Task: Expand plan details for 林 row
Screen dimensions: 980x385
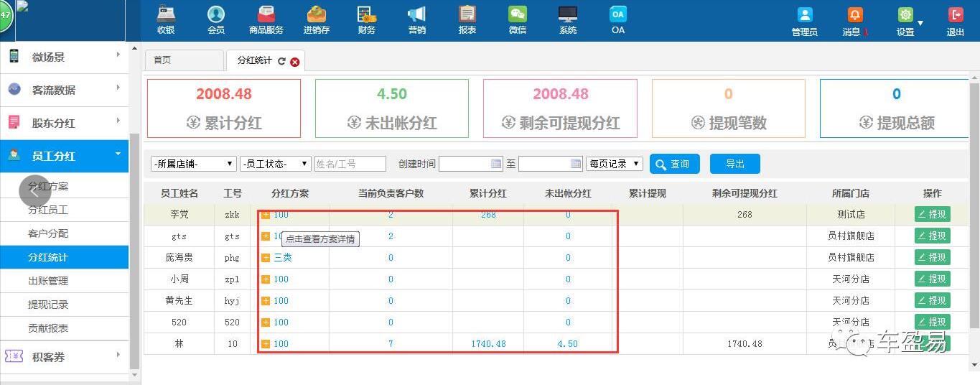Action: pyautogui.click(x=266, y=343)
